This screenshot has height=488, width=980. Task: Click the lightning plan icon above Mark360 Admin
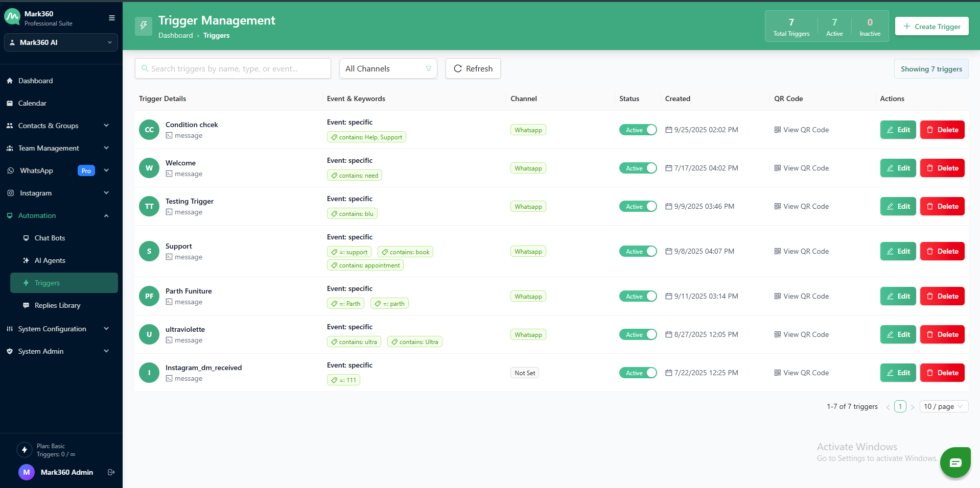pos(24,450)
